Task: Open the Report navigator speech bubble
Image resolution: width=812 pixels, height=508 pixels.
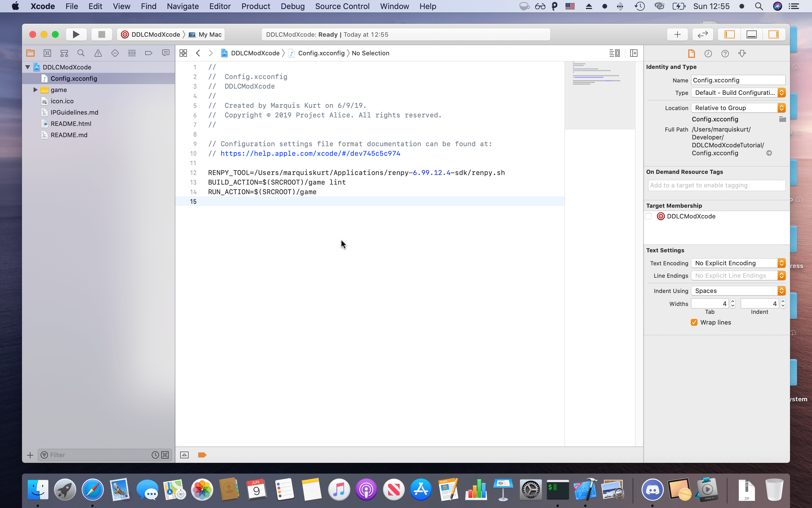Action: point(166,53)
